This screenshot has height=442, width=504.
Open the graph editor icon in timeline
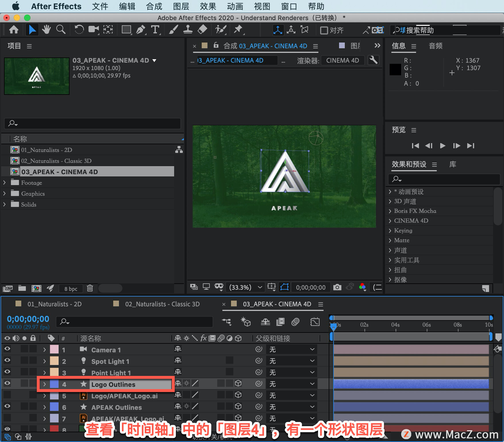click(x=315, y=322)
